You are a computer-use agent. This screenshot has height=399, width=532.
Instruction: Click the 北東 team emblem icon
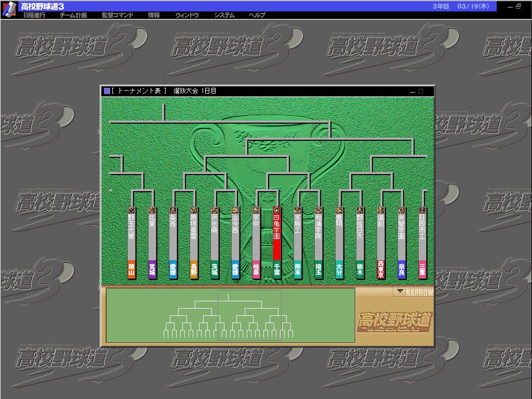(x=152, y=210)
